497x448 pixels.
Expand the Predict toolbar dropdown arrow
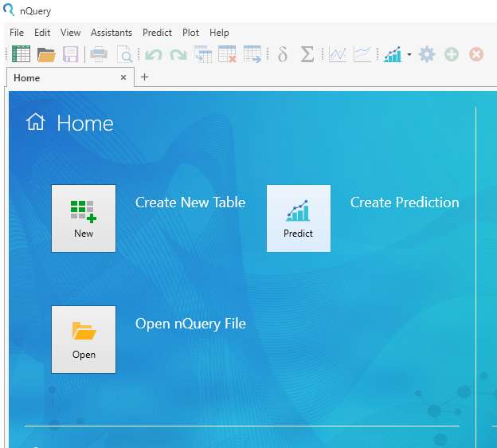point(409,54)
